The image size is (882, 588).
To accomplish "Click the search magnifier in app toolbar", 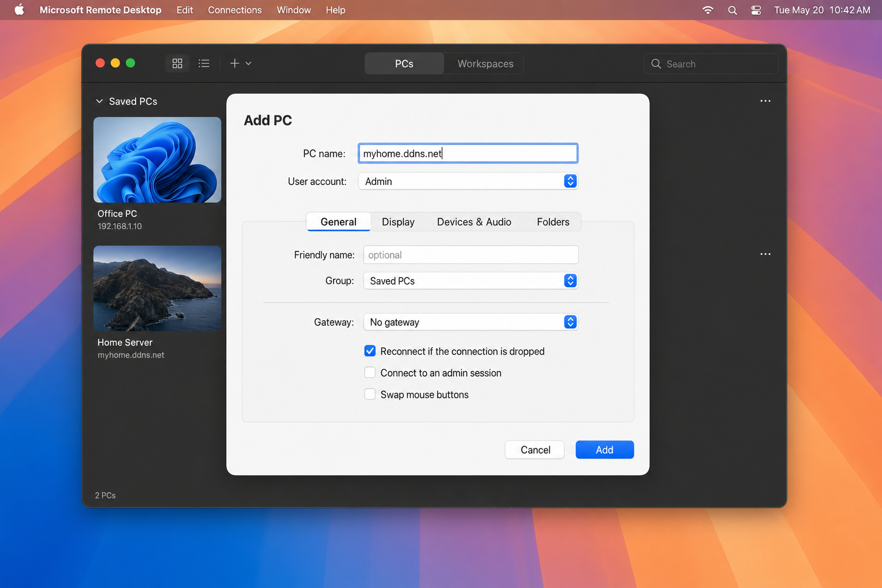I will (656, 64).
